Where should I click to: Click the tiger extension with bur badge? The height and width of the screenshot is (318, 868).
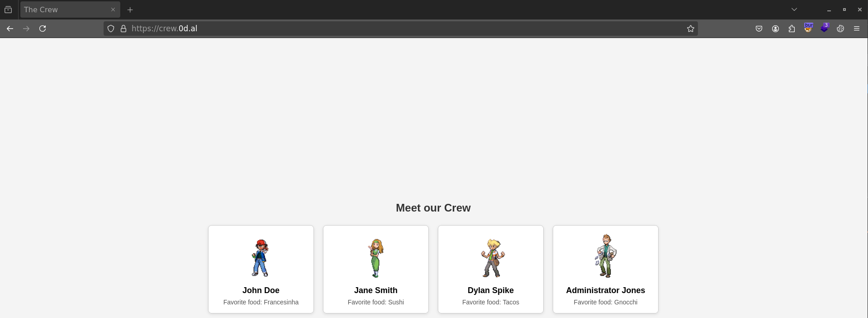[x=808, y=29]
